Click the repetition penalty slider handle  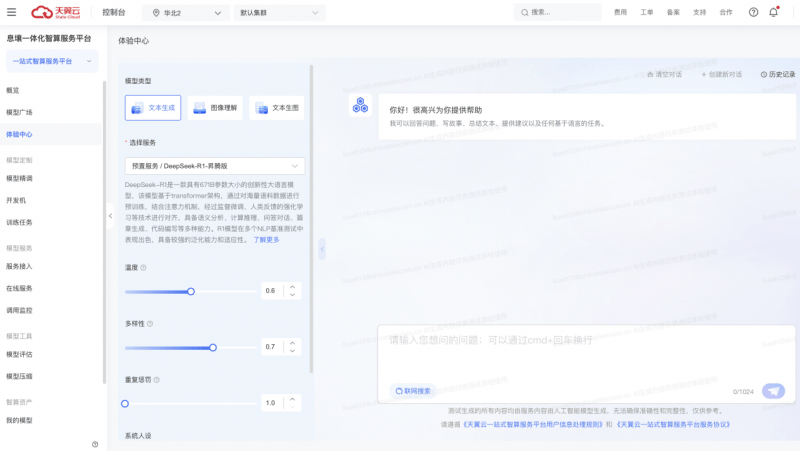(x=125, y=404)
